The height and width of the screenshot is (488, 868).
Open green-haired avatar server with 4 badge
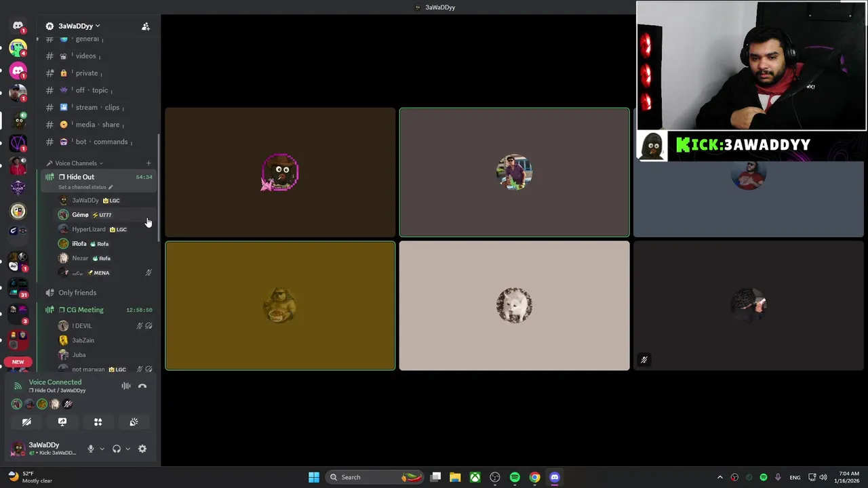tap(18, 49)
